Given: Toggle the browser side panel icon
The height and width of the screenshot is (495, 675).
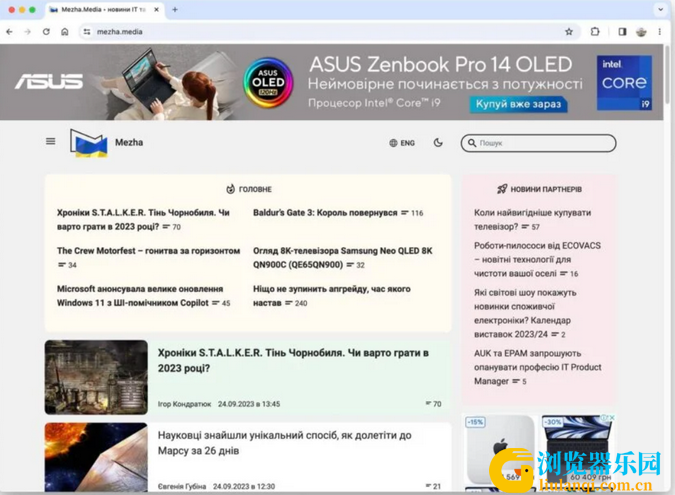Looking at the screenshot, I should [x=622, y=31].
